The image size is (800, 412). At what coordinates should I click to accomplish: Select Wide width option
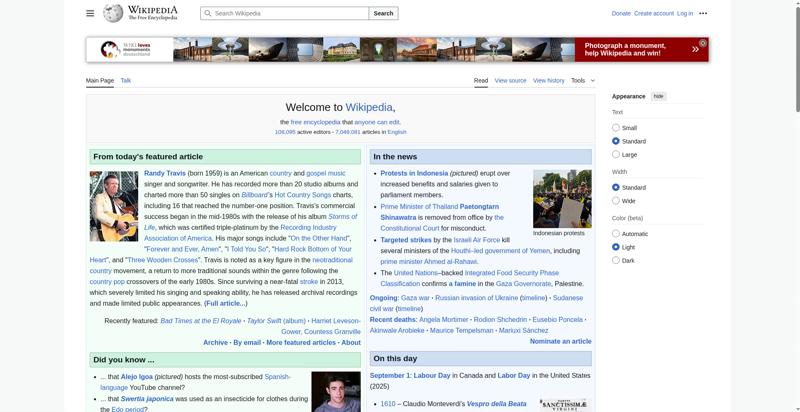[x=616, y=200]
